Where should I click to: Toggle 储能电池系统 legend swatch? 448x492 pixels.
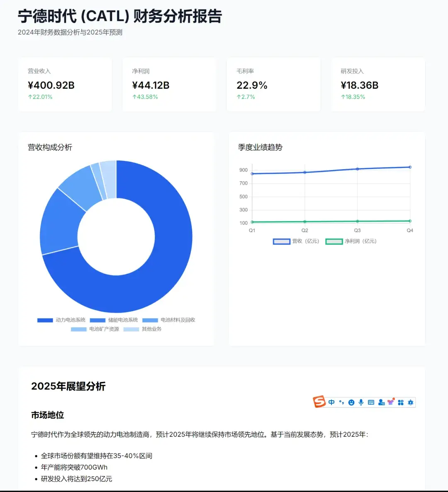pyautogui.click(x=97, y=320)
